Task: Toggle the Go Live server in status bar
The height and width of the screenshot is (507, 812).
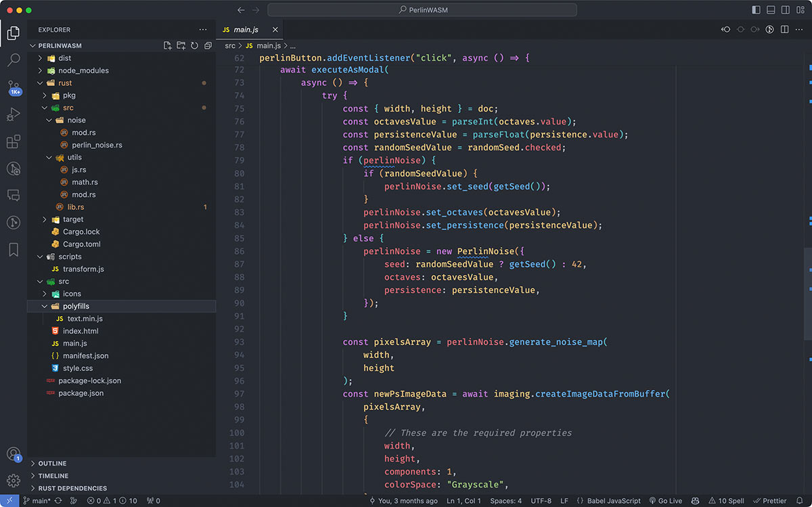Action: pos(666,500)
